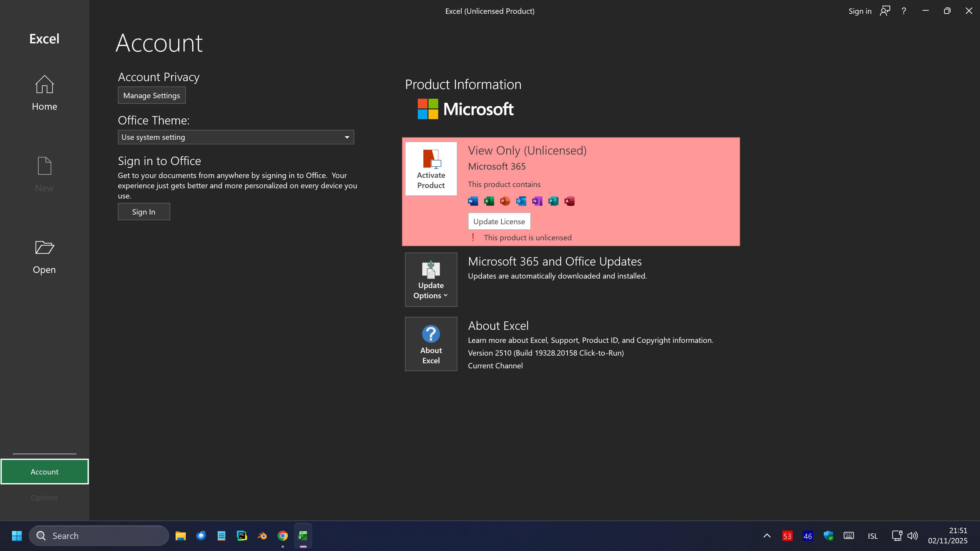Click the 'View Only (Unlicensed)' heading
This screenshot has width=980, height=551.
(x=527, y=151)
